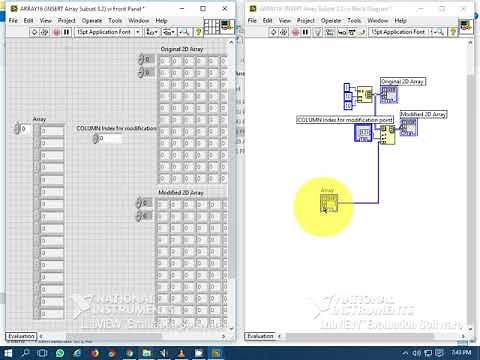Click Run Continuously in Block Diagram toolbar
Viewport: 480px width, 360px height.
click(284, 32)
